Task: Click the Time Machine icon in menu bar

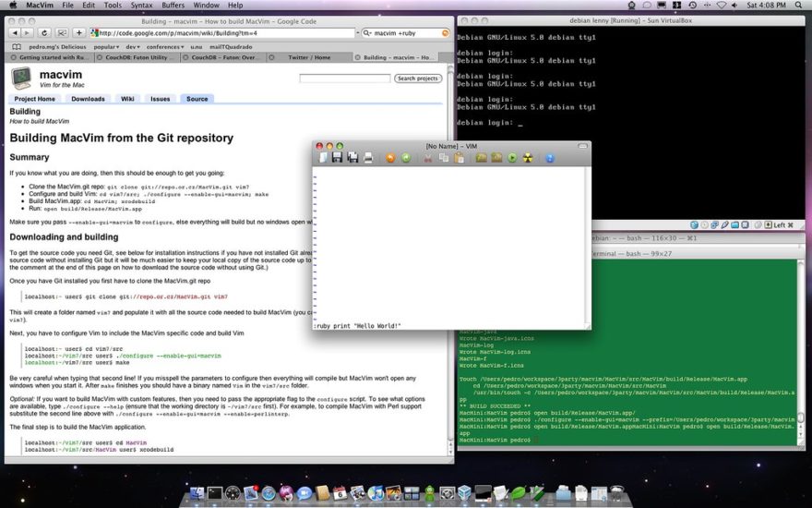Action: 692,6
